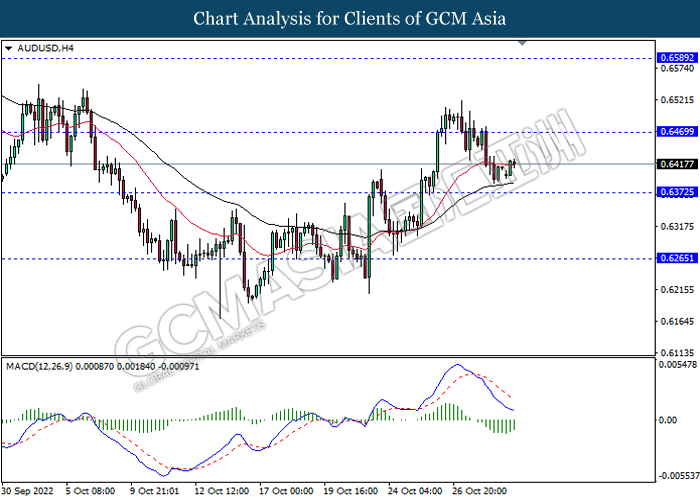Image resolution: width=700 pixels, height=500 pixels.
Task: Click the 17 Oct 00:00 time label
Action: coord(287,491)
